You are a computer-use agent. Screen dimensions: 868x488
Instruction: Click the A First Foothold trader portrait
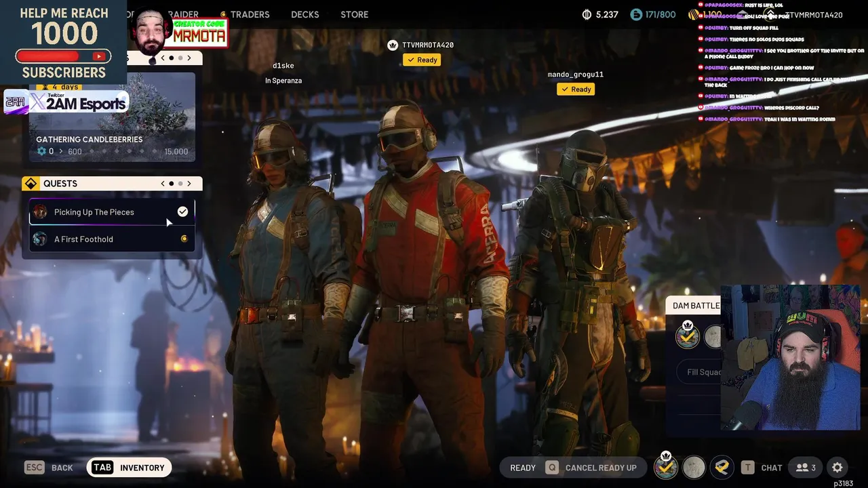41,239
